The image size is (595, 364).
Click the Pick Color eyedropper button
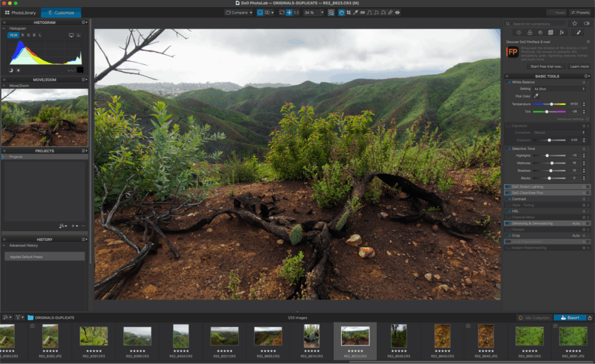point(535,96)
